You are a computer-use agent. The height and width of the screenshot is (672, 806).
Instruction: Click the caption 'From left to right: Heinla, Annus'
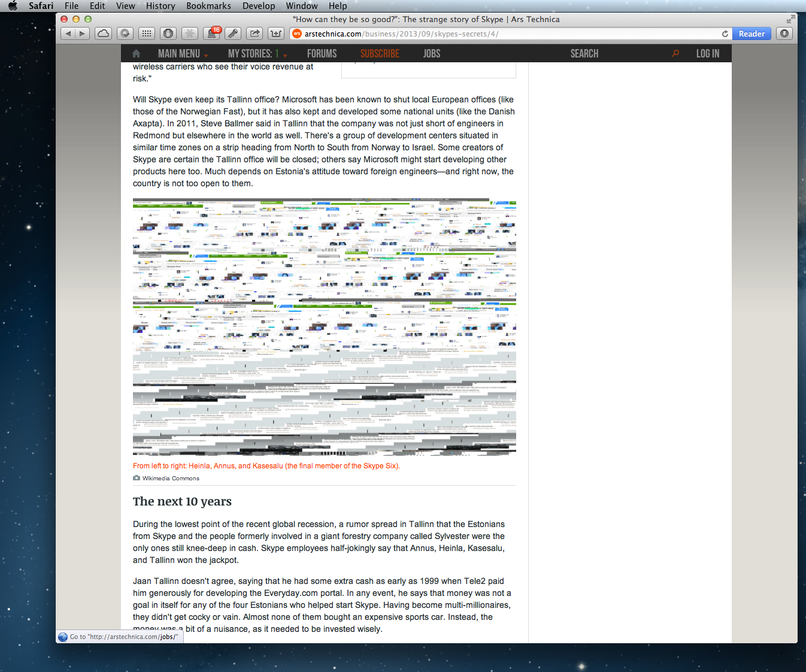point(266,466)
